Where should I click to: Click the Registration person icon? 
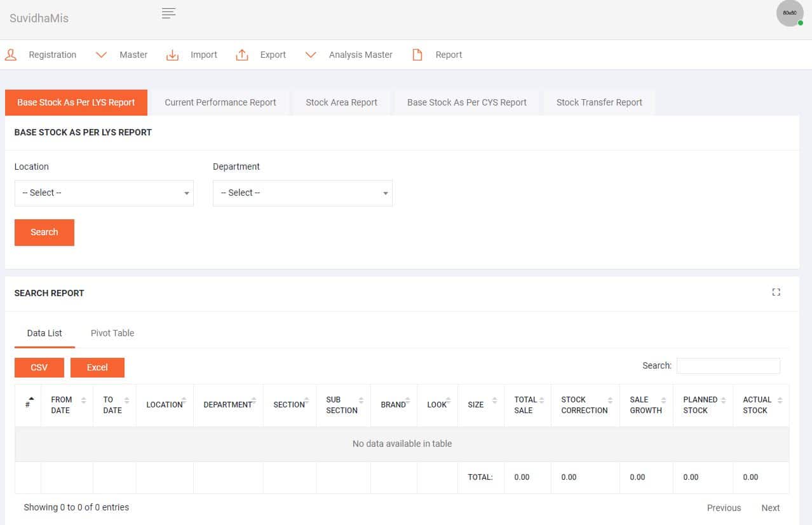click(11, 55)
